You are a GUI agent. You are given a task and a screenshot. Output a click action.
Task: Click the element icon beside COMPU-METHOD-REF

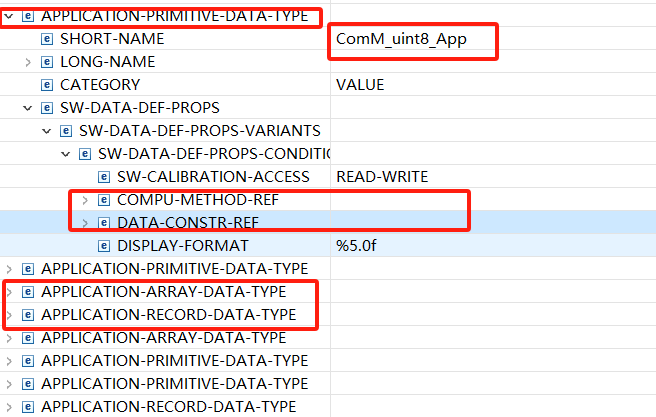(x=104, y=200)
